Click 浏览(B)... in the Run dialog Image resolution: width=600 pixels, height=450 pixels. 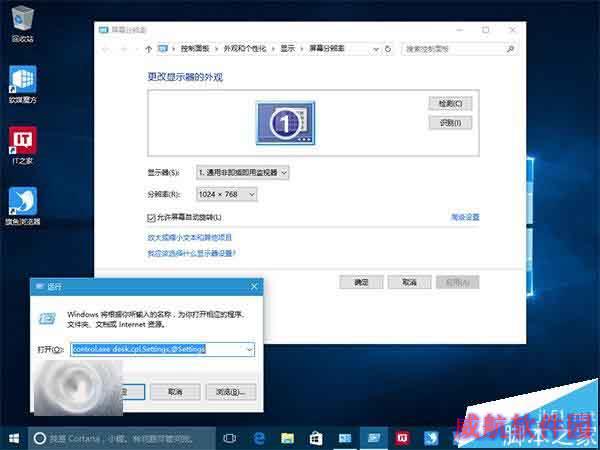[231, 392]
